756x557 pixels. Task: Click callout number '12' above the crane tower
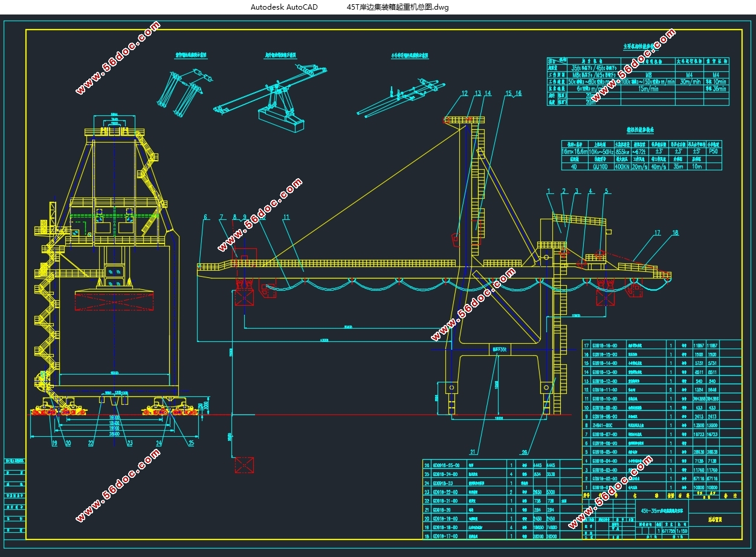[465, 93]
